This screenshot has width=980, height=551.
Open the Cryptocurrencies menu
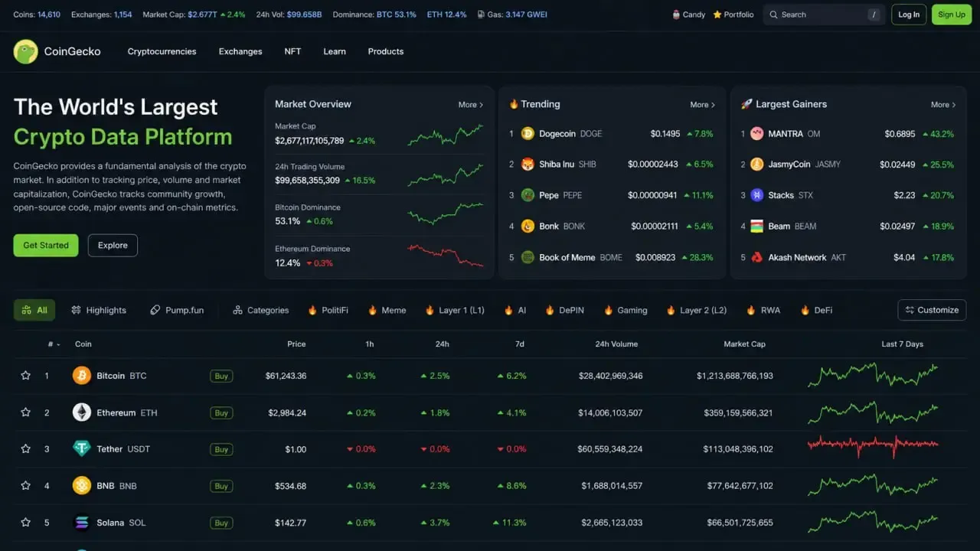coord(162,51)
